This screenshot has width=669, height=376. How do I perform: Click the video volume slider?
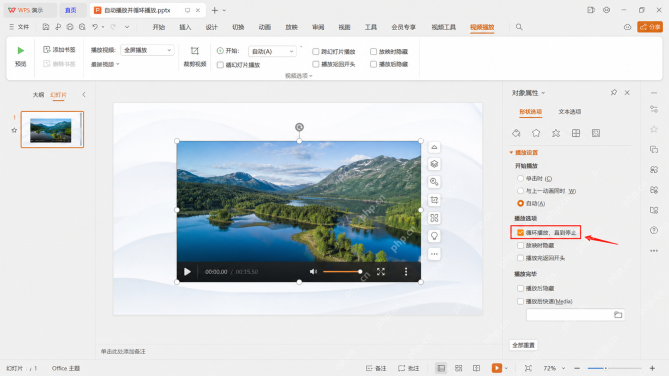pyautogui.click(x=343, y=271)
